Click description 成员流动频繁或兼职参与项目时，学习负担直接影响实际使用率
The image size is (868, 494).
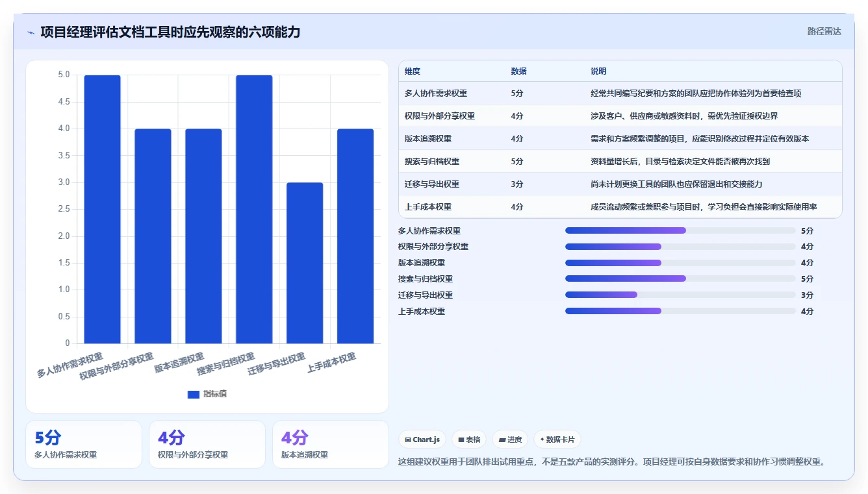click(x=704, y=207)
